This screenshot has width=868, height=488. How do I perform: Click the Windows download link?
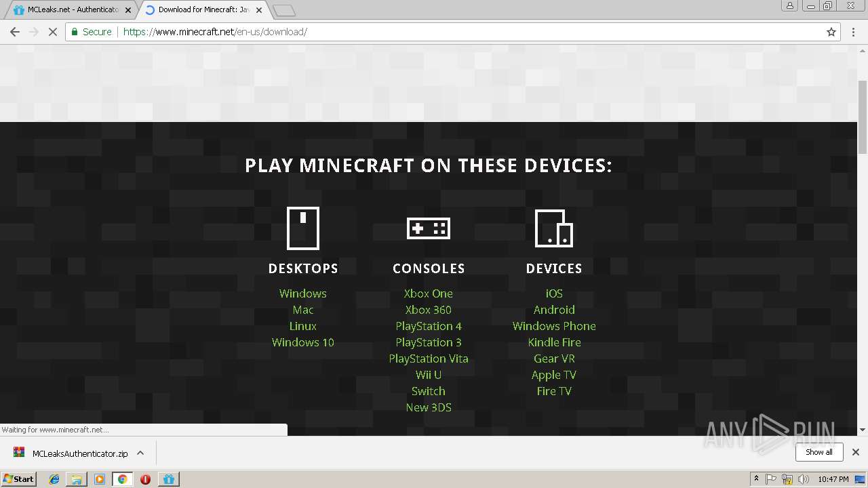click(x=303, y=293)
